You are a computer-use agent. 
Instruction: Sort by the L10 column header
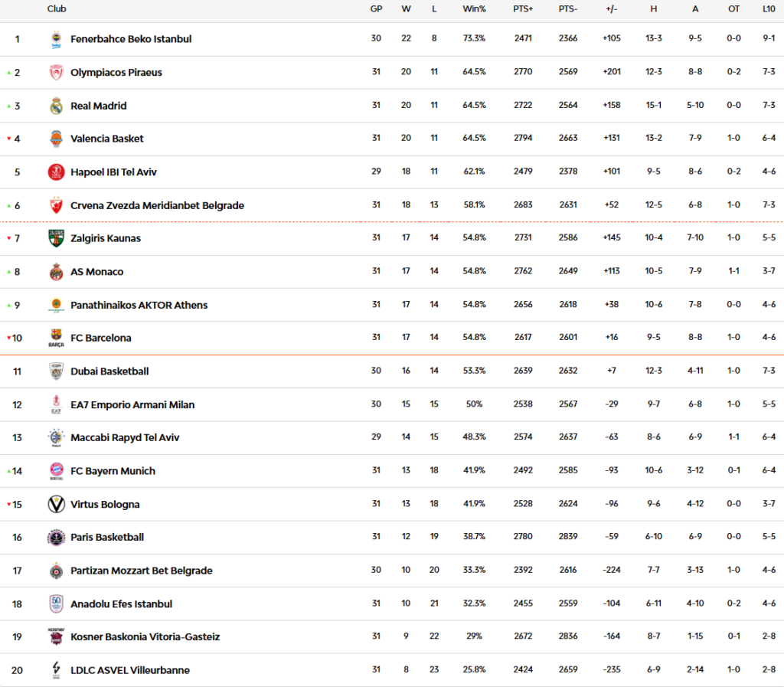pyautogui.click(x=769, y=9)
